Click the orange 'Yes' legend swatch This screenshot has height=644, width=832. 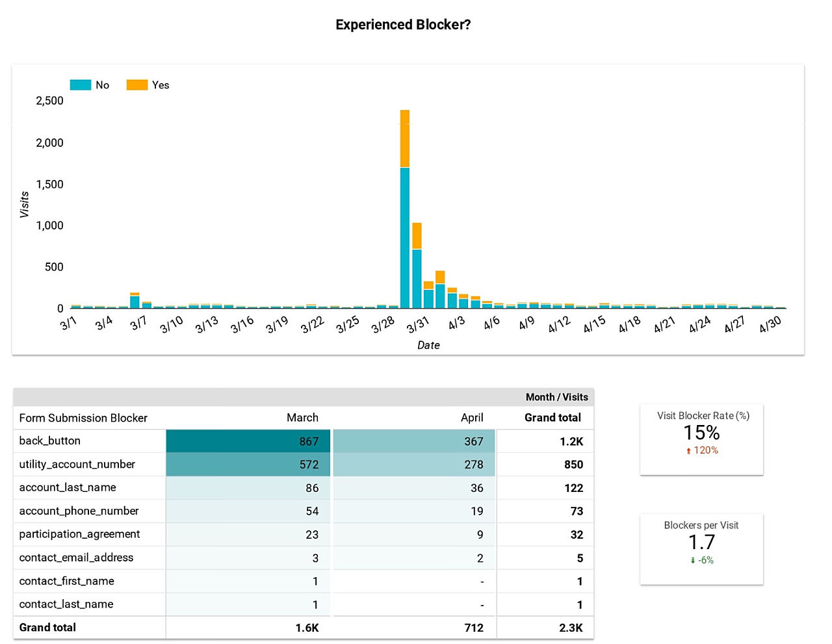137,85
